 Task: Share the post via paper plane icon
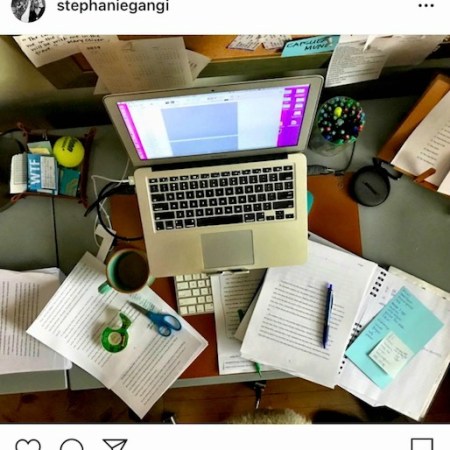coord(115,445)
